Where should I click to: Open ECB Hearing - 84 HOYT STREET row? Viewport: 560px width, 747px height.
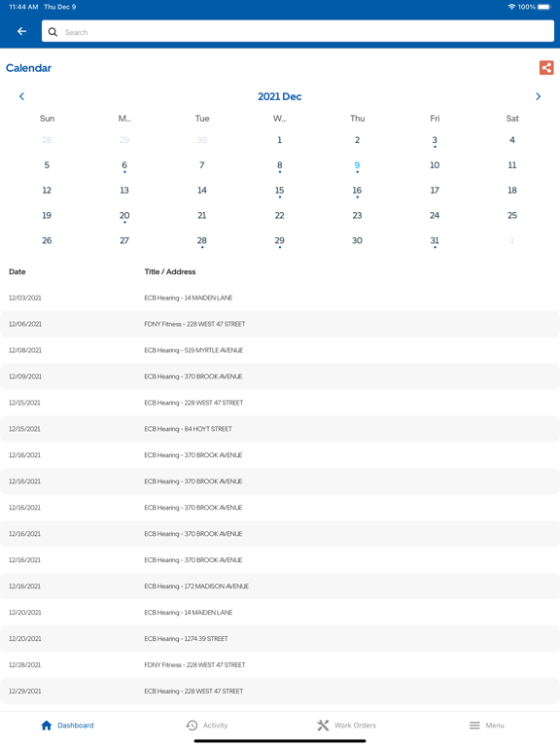[280, 429]
